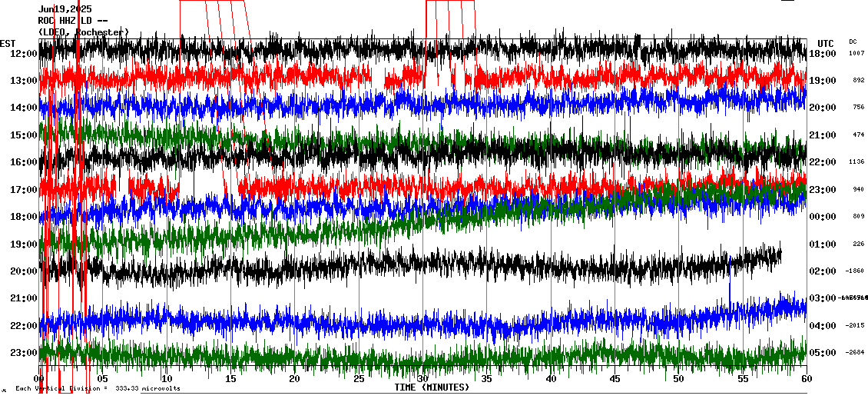Click the Jun19,2025 date label

(x=65, y=9)
